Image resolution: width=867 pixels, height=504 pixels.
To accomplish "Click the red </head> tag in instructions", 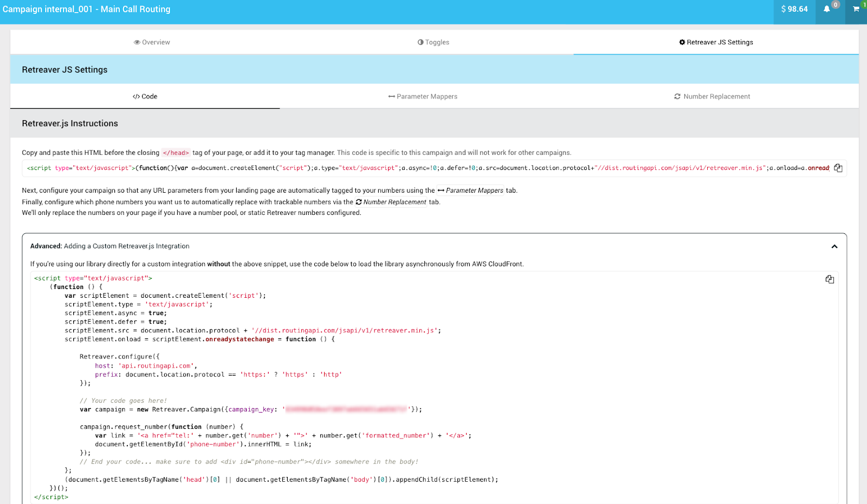I will 176,153.
